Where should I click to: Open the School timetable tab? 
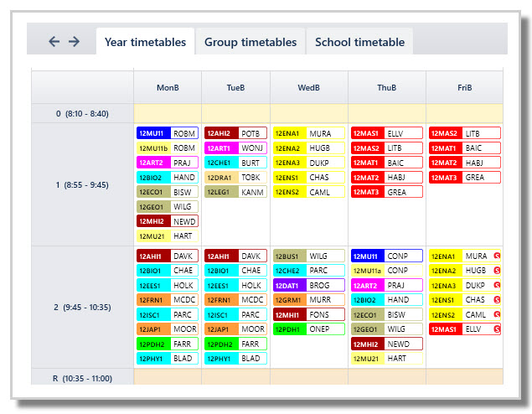(359, 42)
